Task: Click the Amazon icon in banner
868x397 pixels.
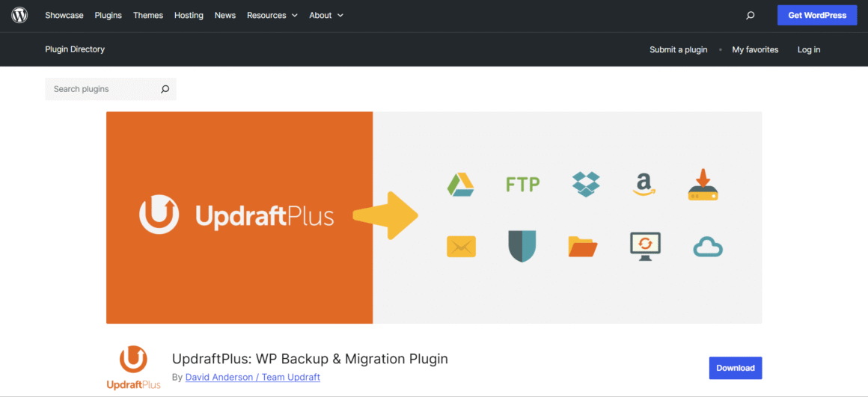Action: (644, 184)
